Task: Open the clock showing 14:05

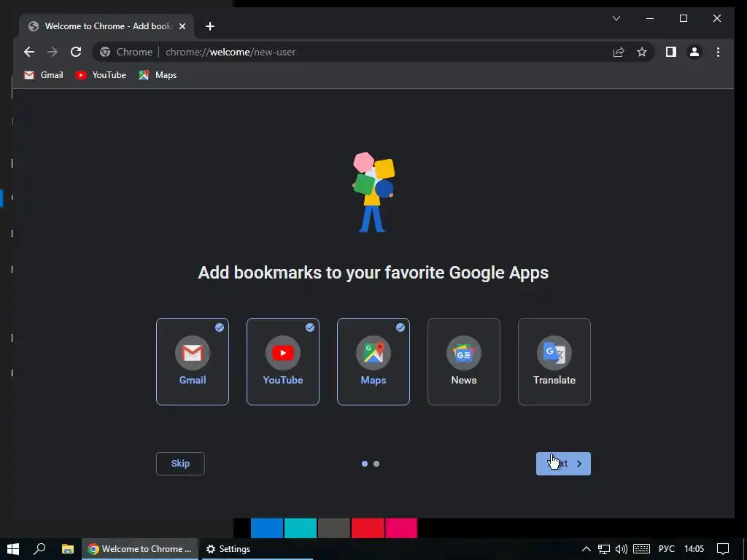Action: (694, 548)
